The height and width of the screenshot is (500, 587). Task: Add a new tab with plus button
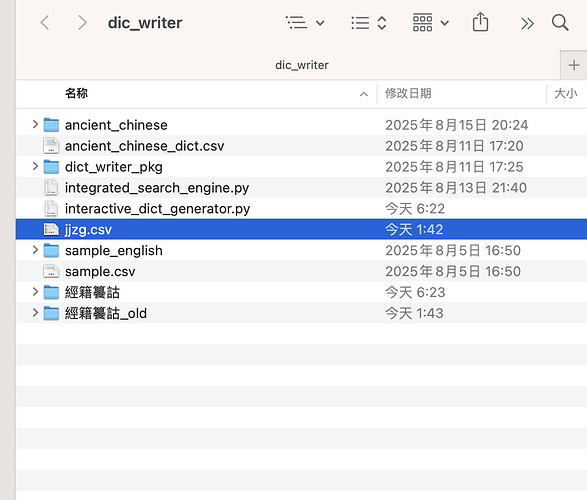point(574,65)
